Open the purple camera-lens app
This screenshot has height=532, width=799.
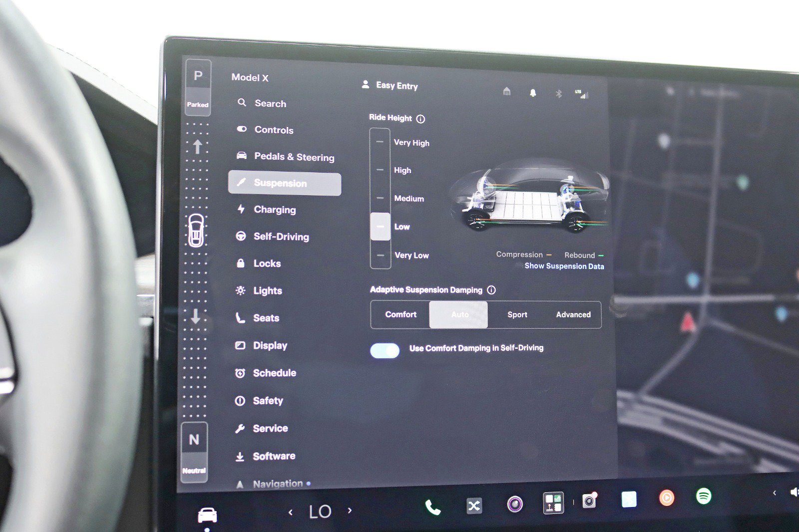click(515, 504)
